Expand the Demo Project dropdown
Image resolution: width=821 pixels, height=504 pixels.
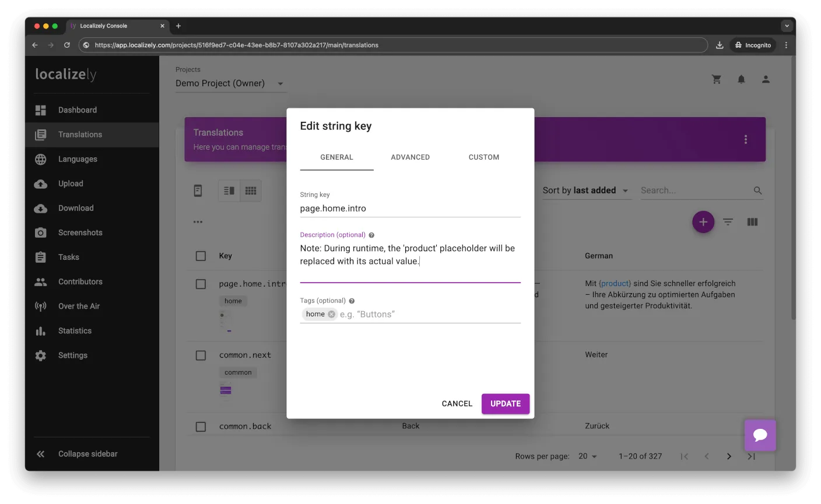pyautogui.click(x=230, y=83)
